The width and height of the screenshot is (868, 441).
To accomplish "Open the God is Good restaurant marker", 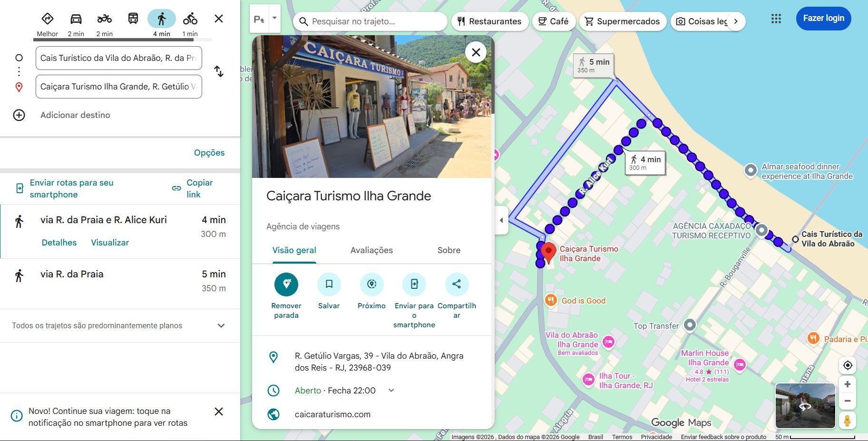I will (550, 300).
